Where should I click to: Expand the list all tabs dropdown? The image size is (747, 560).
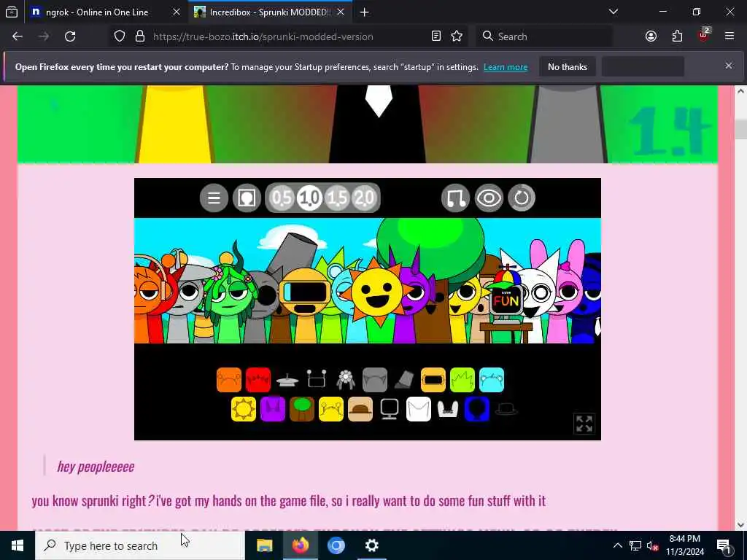pyautogui.click(x=614, y=12)
